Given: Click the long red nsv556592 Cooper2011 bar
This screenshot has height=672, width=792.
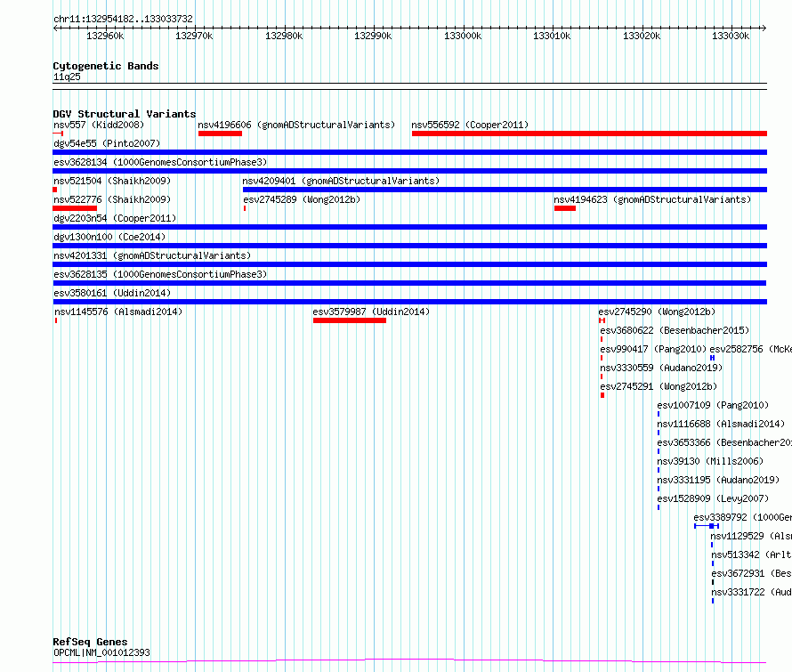Looking at the screenshot, I should coord(589,134).
